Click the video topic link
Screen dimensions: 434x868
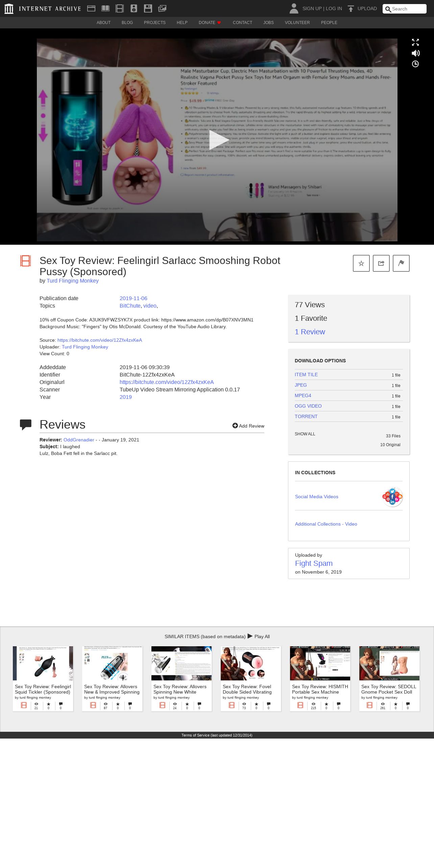(x=150, y=306)
